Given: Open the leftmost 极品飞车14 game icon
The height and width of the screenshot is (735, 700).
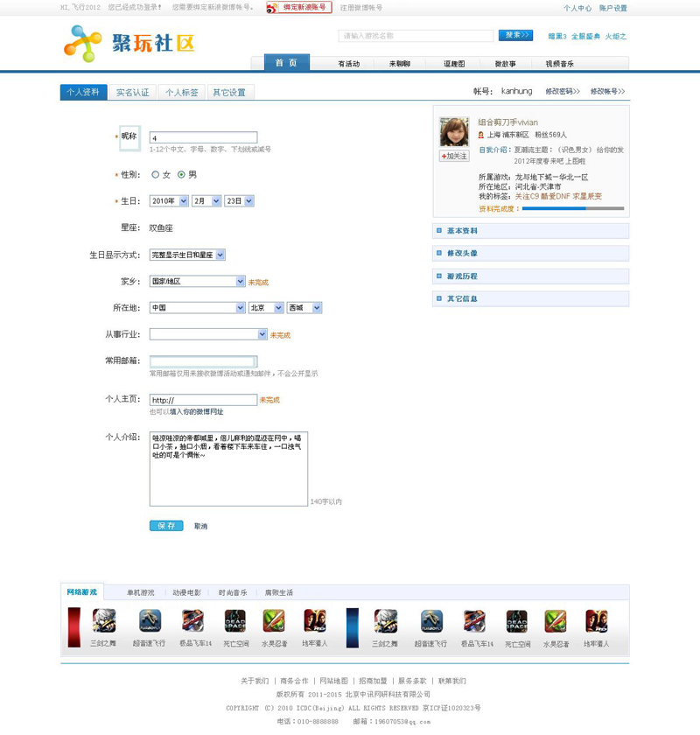Looking at the screenshot, I should pyautogui.click(x=192, y=620).
